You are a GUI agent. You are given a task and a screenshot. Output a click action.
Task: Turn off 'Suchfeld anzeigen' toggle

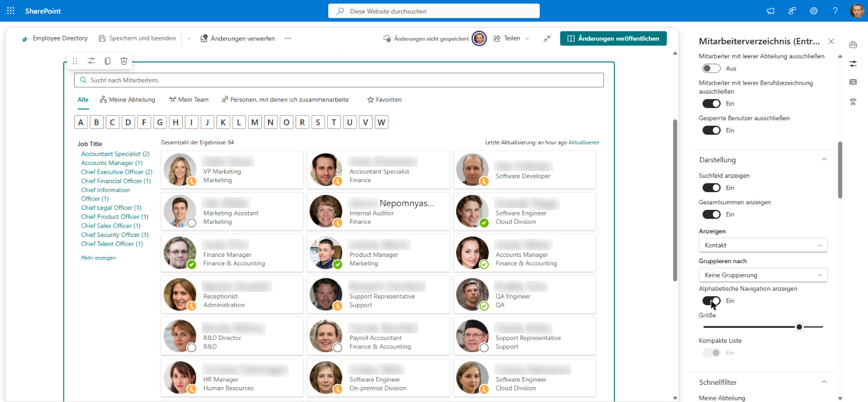pos(711,188)
